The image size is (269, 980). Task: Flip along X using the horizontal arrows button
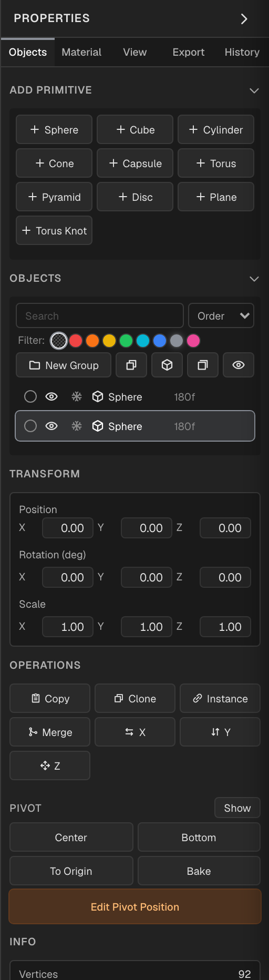(x=135, y=732)
